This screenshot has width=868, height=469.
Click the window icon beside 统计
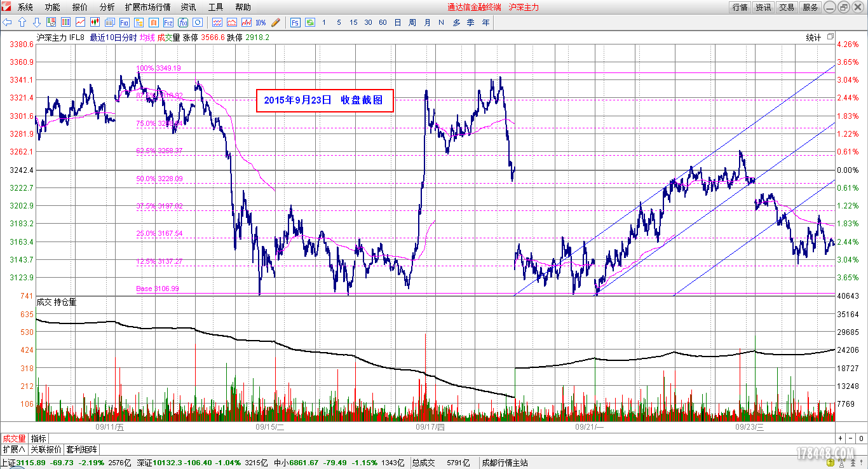coord(831,37)
